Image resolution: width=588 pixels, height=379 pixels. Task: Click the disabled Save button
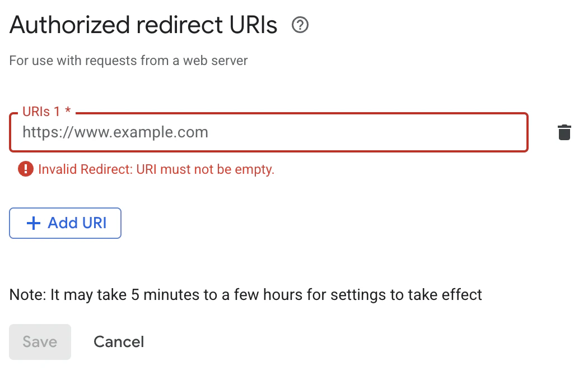[40, 341]
